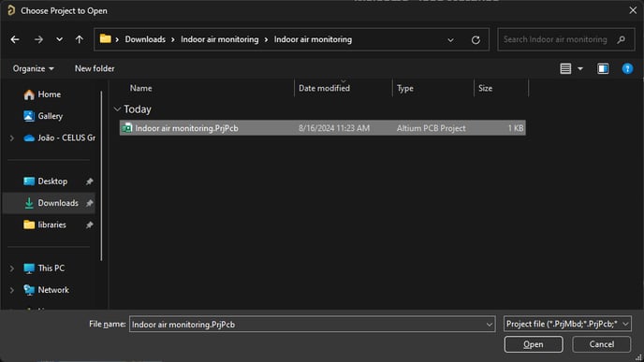Click date 8/16/2024 11:23 AM cell

[334, 128]
